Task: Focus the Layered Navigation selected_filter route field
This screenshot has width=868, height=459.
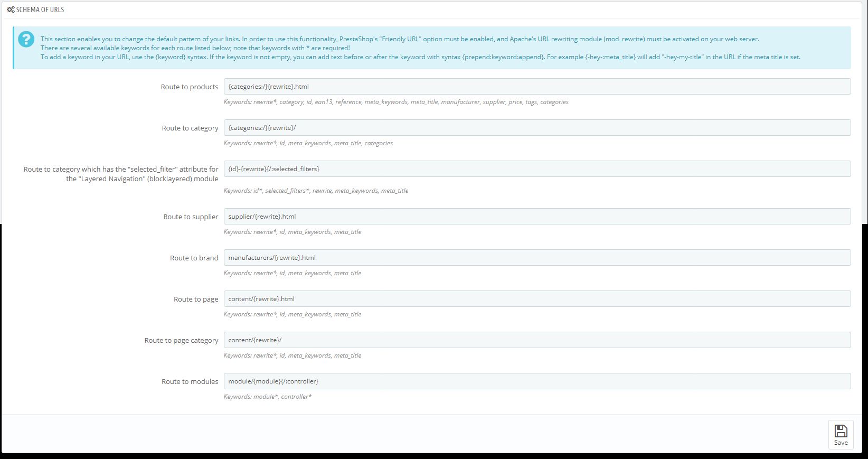Action: (x=537, y=169)
